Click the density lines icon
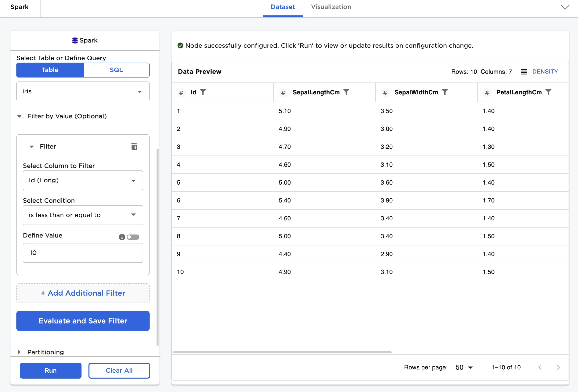The height and width of the screenshot is (392, 578). (x=524, y=72)
